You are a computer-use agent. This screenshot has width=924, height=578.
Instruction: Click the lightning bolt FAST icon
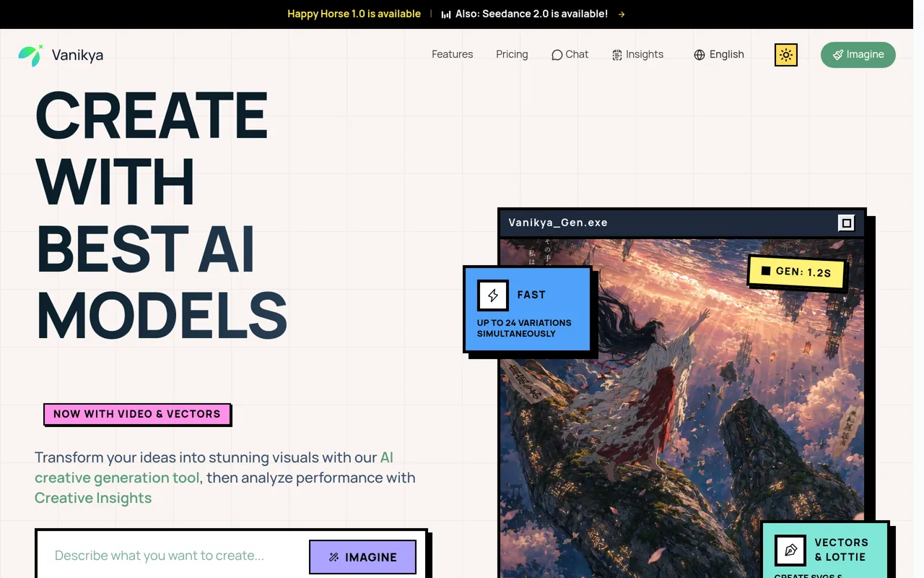point(493,295)
